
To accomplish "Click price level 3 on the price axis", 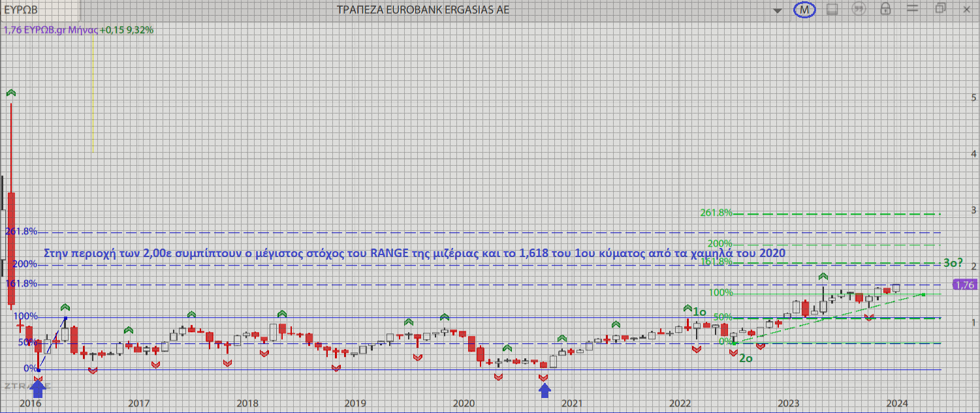I will (x=973, y=210).
